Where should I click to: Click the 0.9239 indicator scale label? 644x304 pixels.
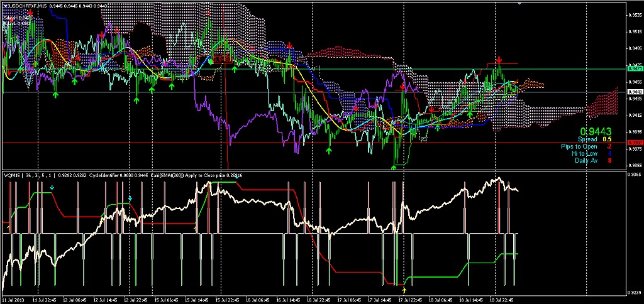[x=634, y=293]
